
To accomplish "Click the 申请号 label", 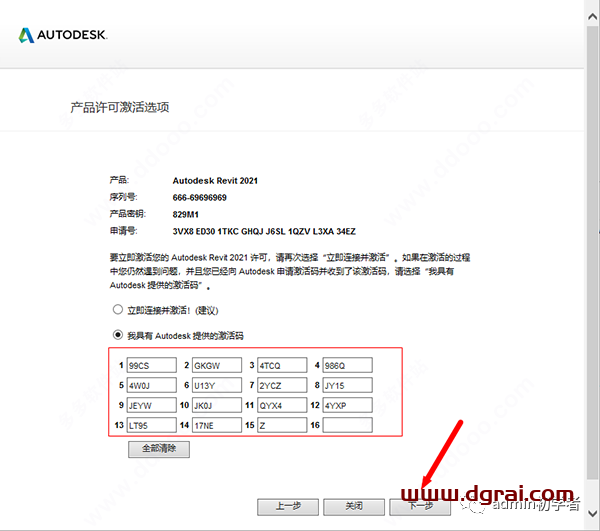I will pyautogui.click(x=123, y=231).
